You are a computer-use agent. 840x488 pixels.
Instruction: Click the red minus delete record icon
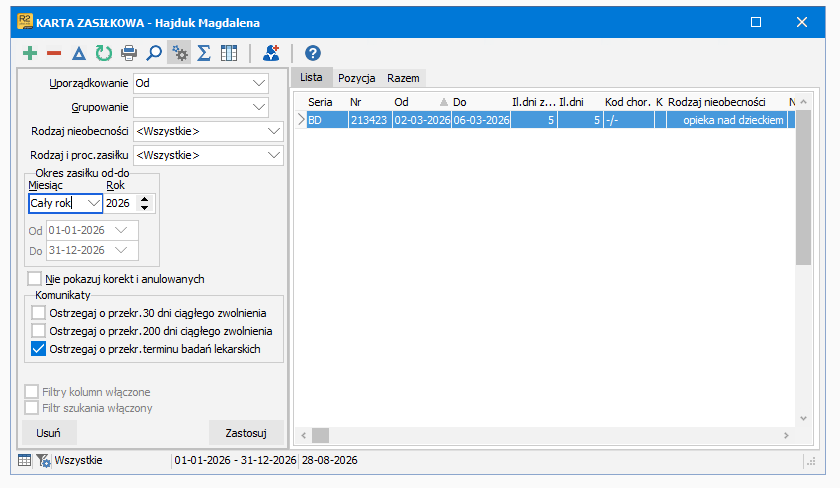click(54, 53)
